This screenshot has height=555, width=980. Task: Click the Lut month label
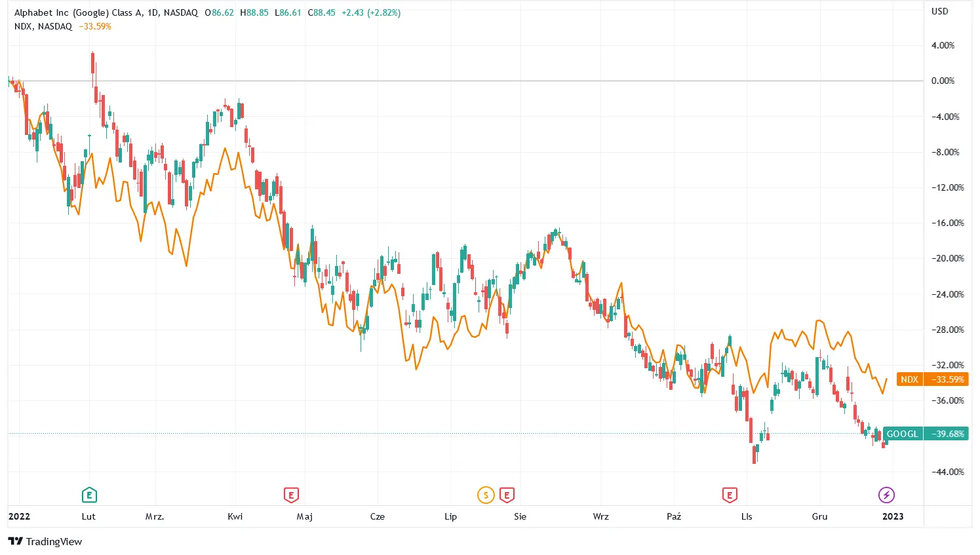pyautogui.click(x=88, y=516)
